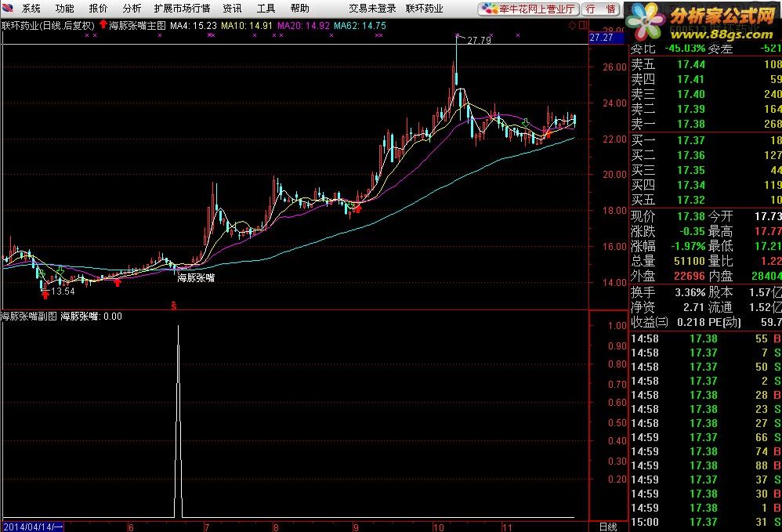Click the 买二 17.36 bid row
Image resolution: width=782 pixels, height=532 pixels.
pyautogui.click(x=706, y=156)
